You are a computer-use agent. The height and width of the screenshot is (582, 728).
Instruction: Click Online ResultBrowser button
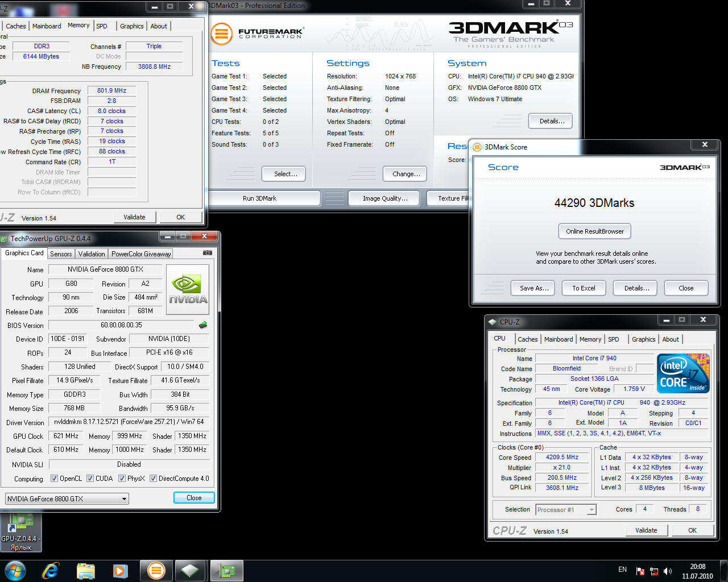595,231
